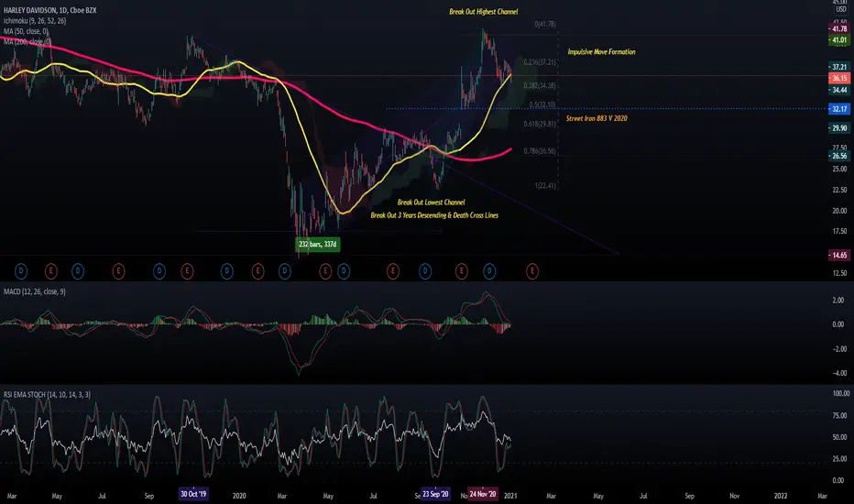The height and width of the screenshot is (504, 854).
Task: Click the 0.236(37.21) Fibonacci level label
Action: click(540, 62)
